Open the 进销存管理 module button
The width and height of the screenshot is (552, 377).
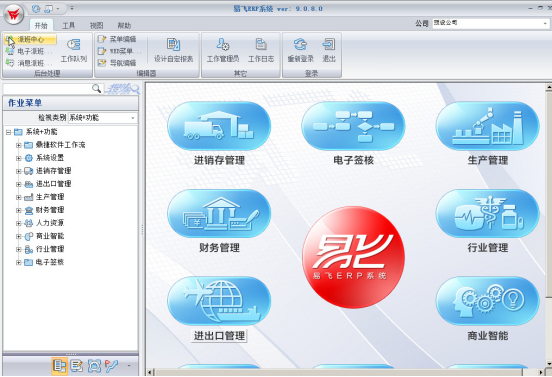click(x=219, y=126)
